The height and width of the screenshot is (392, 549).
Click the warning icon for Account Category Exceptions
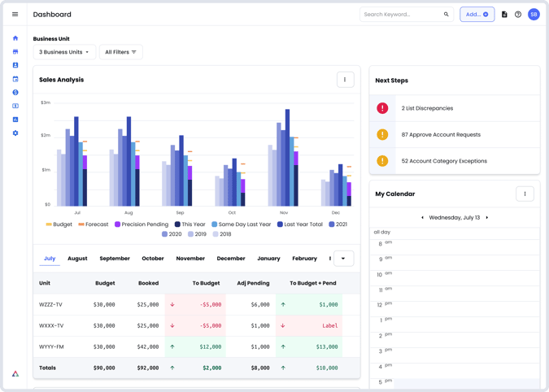(x=382, y=161)
